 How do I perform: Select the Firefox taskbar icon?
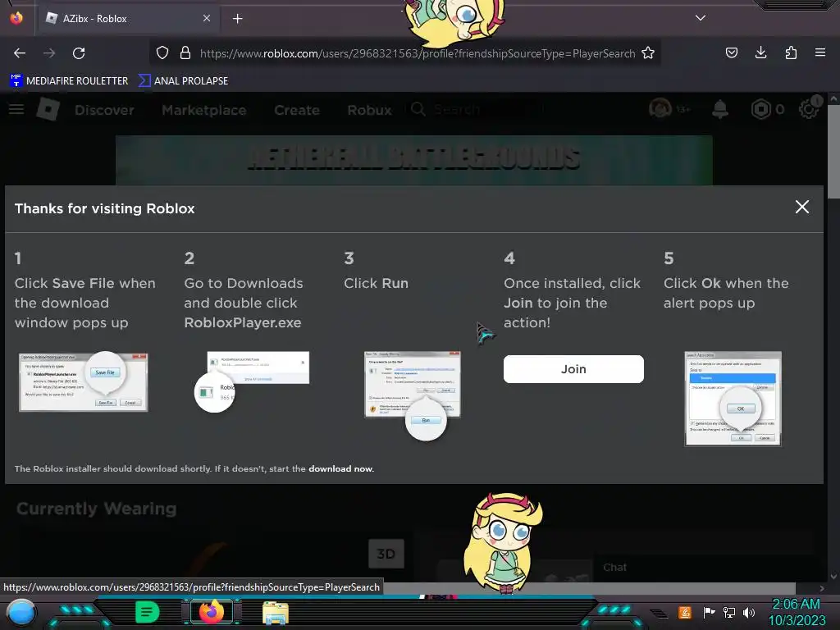[x=212, y=612]
